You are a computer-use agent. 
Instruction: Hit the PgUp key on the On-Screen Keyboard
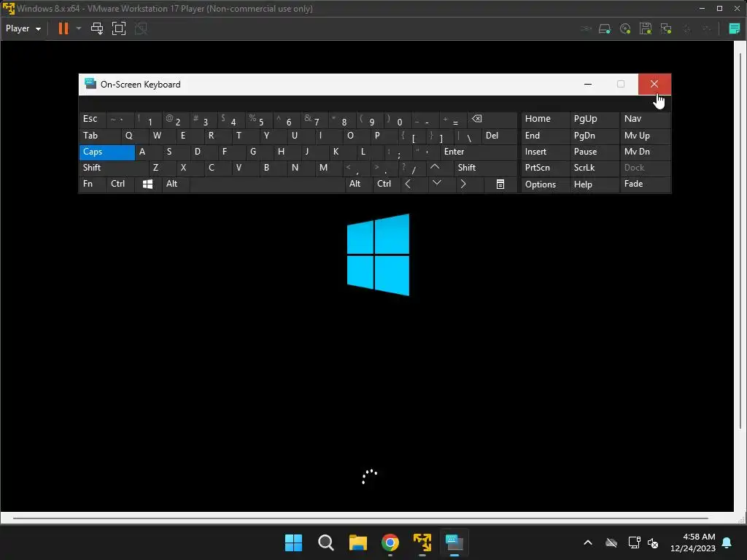594,119
